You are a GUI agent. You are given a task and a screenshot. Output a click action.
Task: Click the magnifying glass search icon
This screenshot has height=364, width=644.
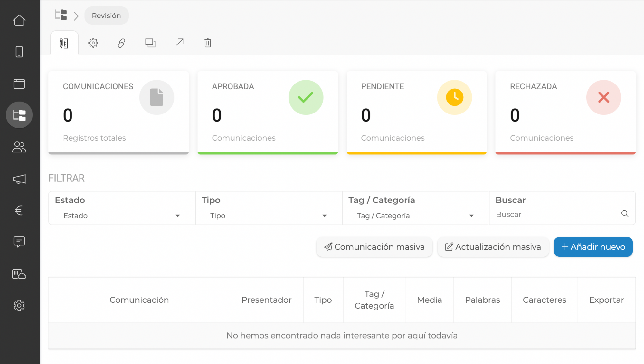[x=625, y=214]
